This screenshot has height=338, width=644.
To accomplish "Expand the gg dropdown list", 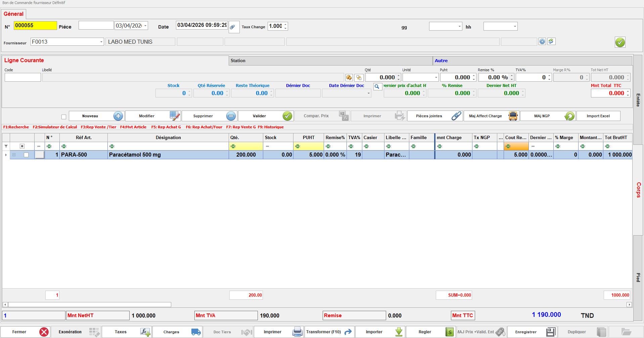I will pyautogui.click(x=459, y=27).
